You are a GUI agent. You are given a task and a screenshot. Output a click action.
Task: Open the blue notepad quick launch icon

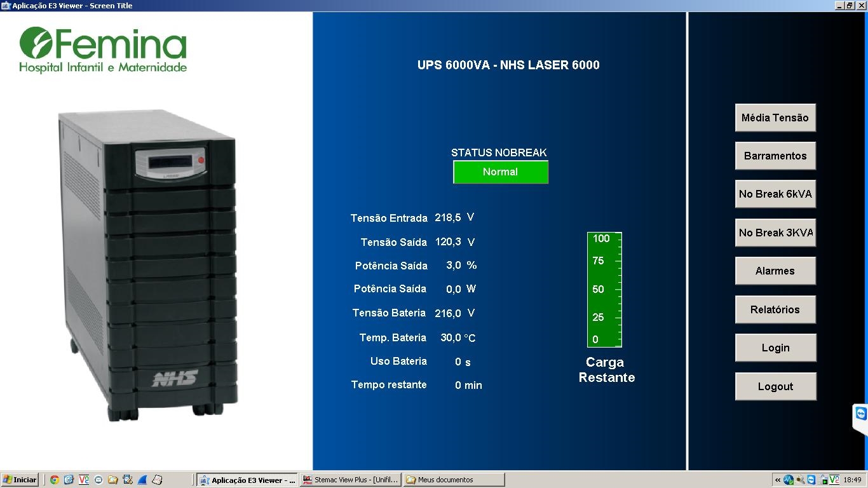pyautogui.click(x=69, y=480)
